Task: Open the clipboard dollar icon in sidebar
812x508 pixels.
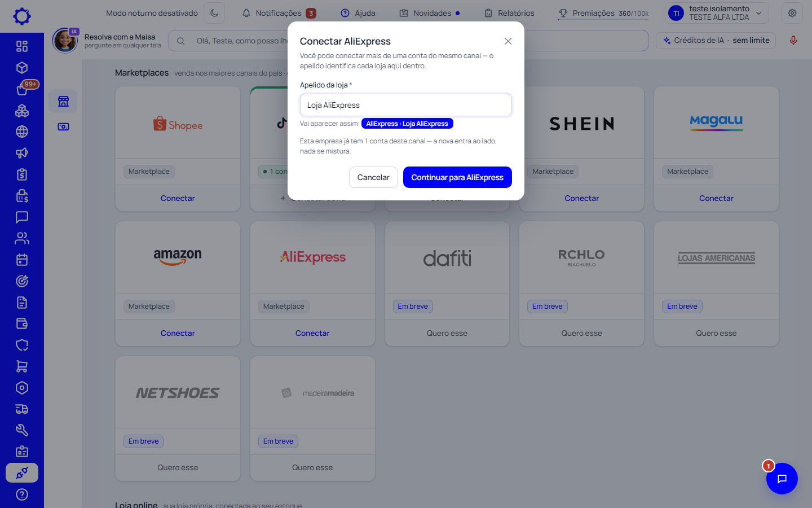Action: coord(22,174)
